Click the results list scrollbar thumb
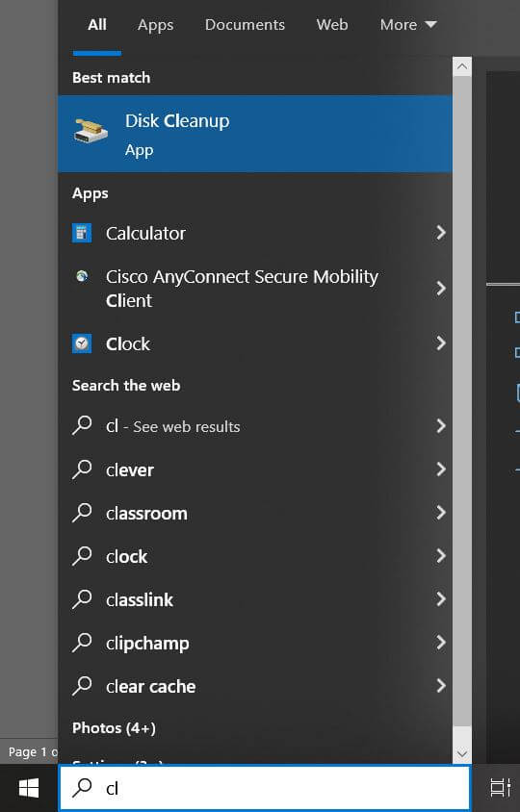This screenshot has width=520, height=812. (x=462, y=401)
